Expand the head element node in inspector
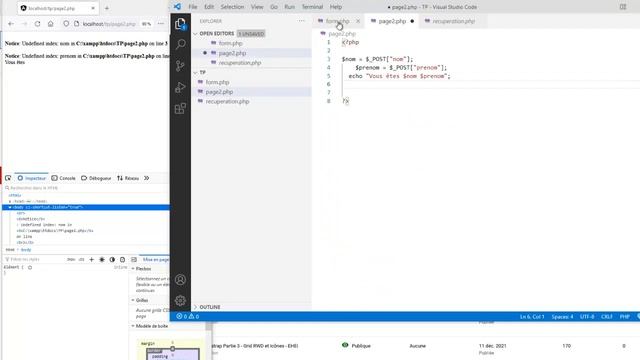 coord(10,201)
